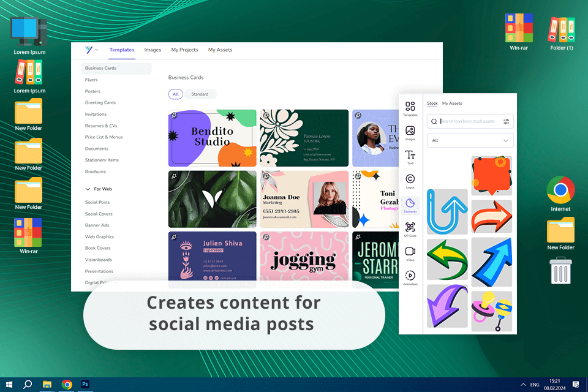This screenshot has height=392, width=588.
Task: Open the computer icon labeled Lorem Ipsum
Action: pos(29,36)
